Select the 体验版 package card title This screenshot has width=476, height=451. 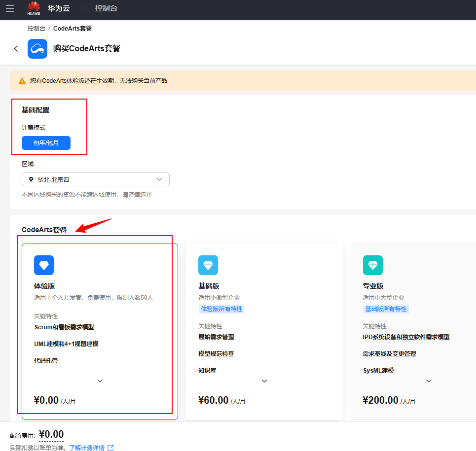(x=44, y=286)
